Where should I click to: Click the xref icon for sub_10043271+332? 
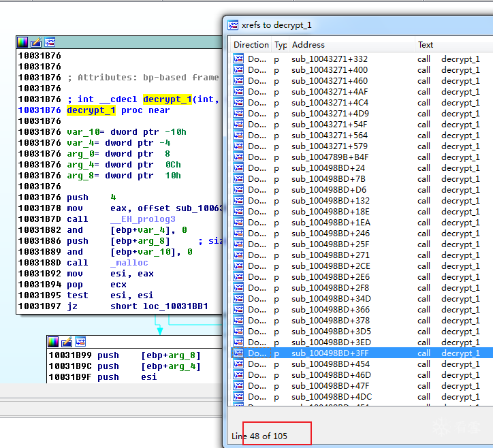(238, 59)
